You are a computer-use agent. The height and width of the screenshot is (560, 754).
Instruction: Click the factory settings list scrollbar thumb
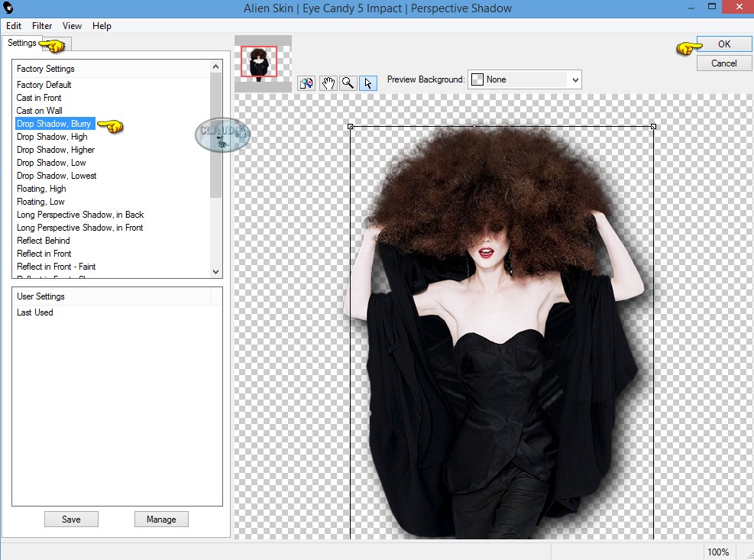tap(216, 134)
